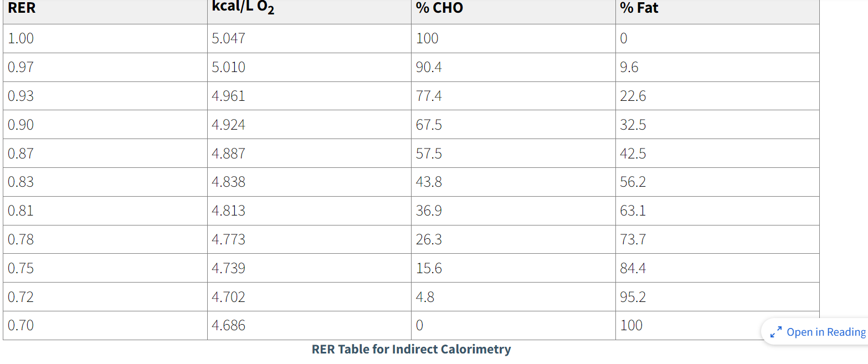This screenshot has width=868, height=364.
Task: Click the RER column header
Action: [x=22, y=9]
